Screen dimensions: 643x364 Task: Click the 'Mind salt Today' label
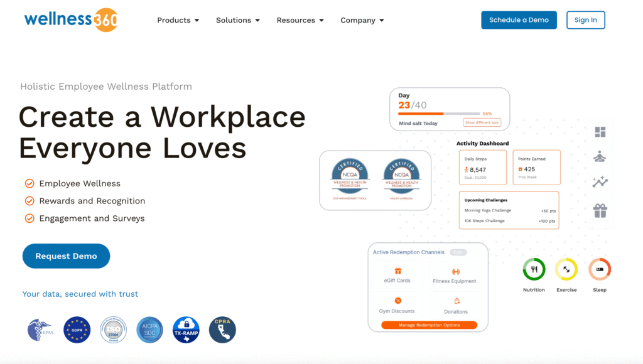coord(418,124)
